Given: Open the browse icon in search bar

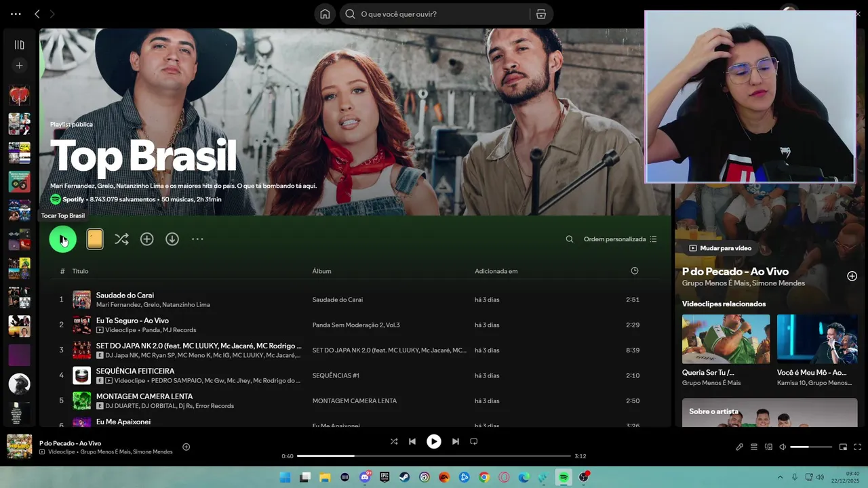Looking at the screenshot, I should pos(541,14).
